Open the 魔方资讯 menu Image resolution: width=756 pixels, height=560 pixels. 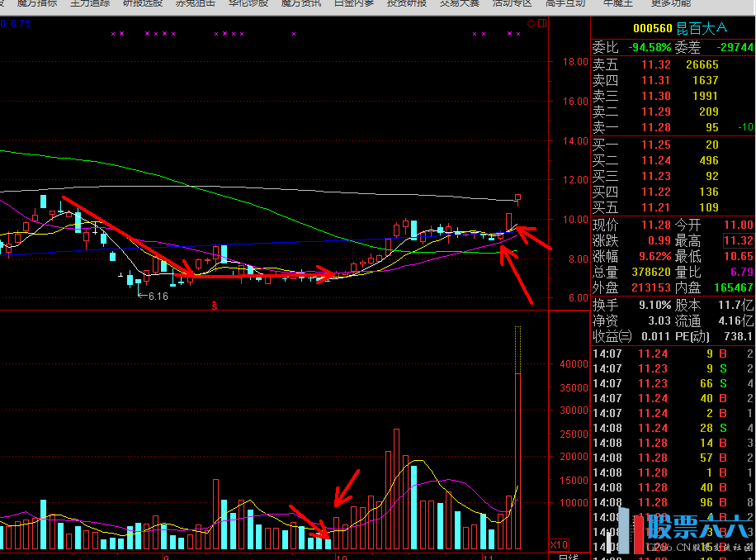point(301,3)
